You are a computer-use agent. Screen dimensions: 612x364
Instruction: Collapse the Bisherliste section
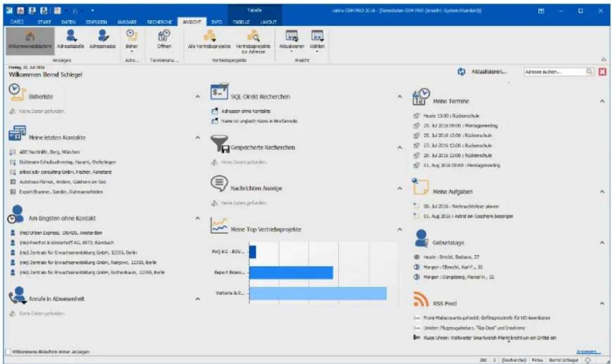point(197,96)
